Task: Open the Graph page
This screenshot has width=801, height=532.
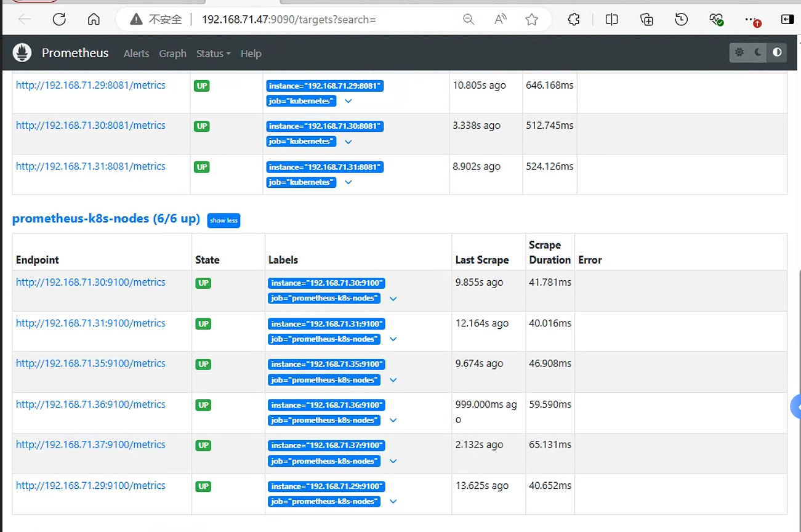Action: click(x=172, y=54)
